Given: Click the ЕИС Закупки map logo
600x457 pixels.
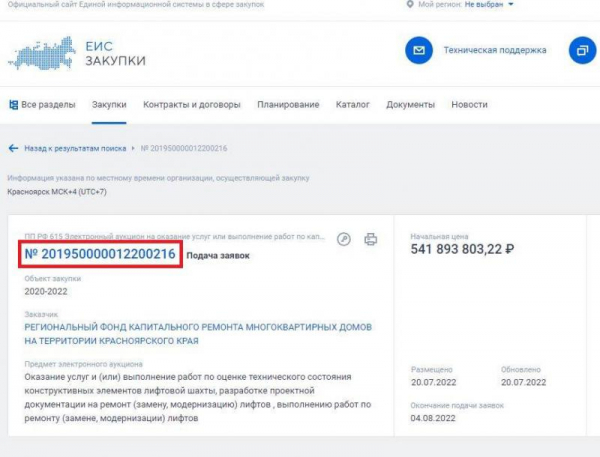Looking at the screenshot, I should click(40, 51).
